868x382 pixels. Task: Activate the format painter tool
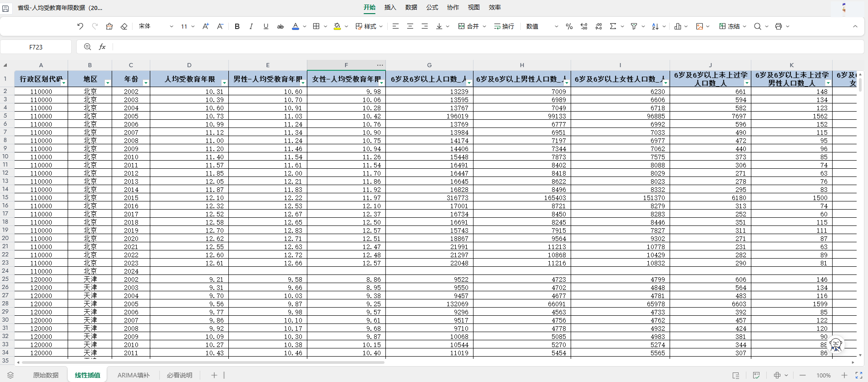[x=109, y=26]
